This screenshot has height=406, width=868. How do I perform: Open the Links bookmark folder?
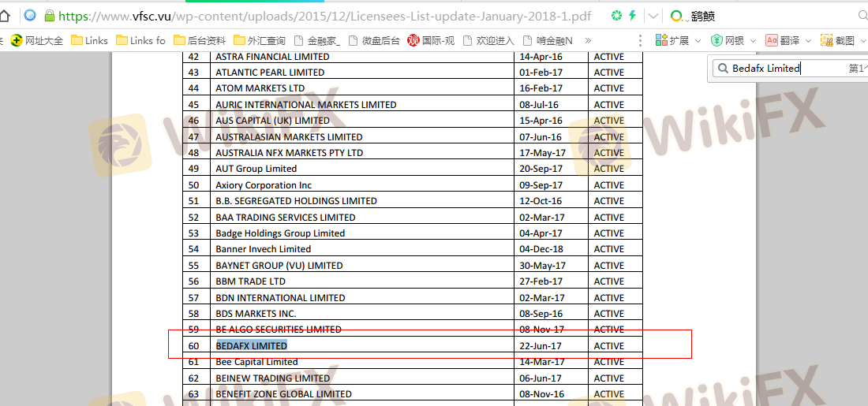(x=90, y=40)
